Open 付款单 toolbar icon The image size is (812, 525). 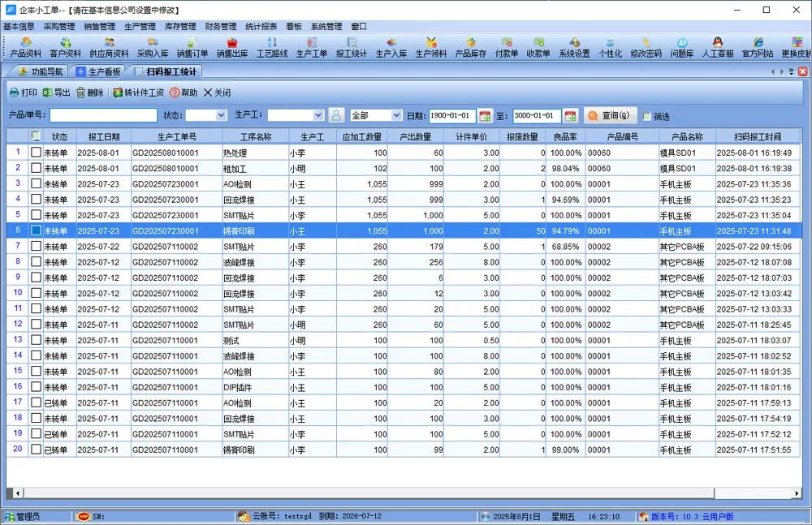(x=506, y=47)
